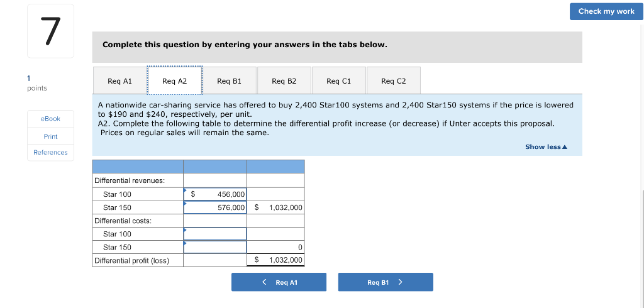Switch to the Req B1 tab
The width and height of the screenshot is (644, 308).
coord(229,81)
